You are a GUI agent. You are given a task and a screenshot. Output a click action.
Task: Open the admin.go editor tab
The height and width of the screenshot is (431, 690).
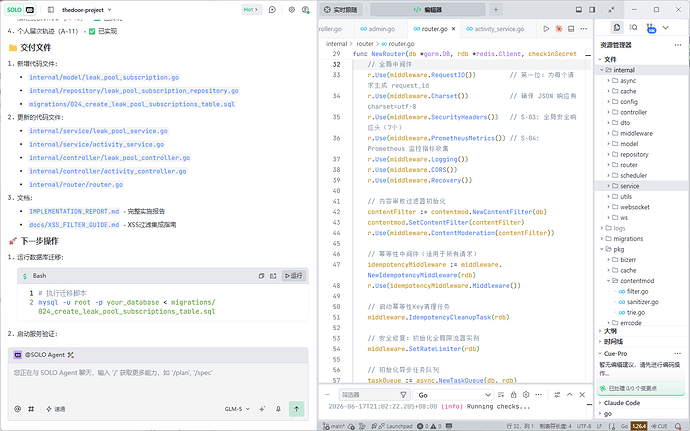pyautogui.click(x=378, y=29)
